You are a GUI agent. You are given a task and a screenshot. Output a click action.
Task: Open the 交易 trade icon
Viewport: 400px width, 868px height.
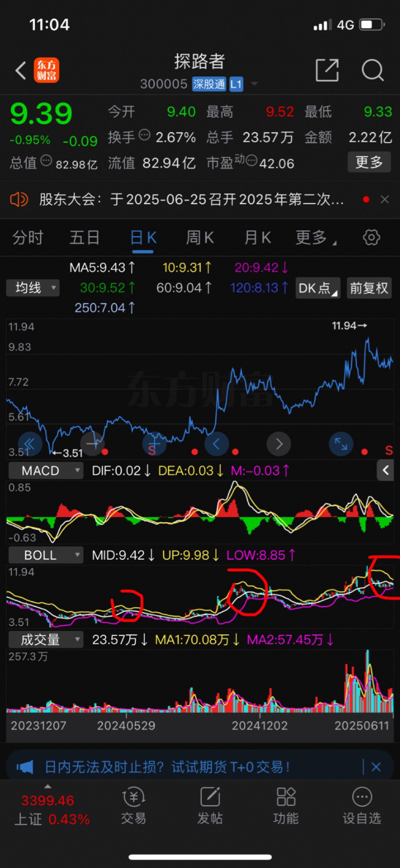point(133,806)
